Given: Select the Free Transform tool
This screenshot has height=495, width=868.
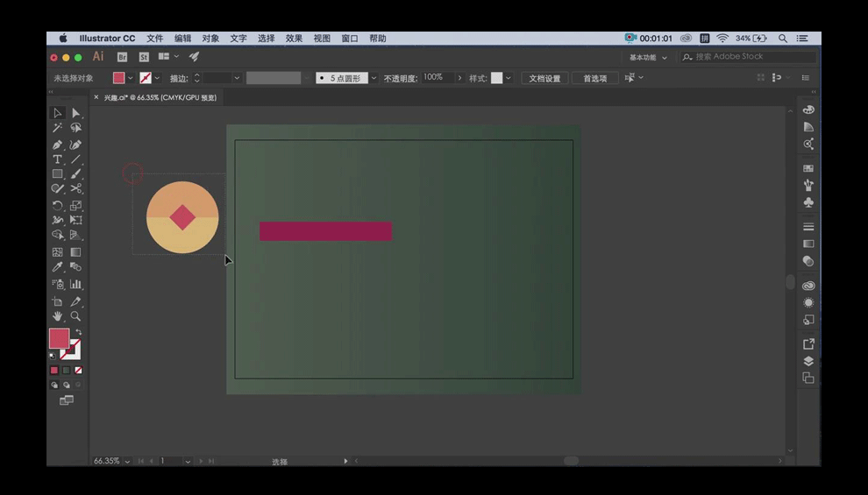Looking at the screenshot, I should (x=75, y=220).
